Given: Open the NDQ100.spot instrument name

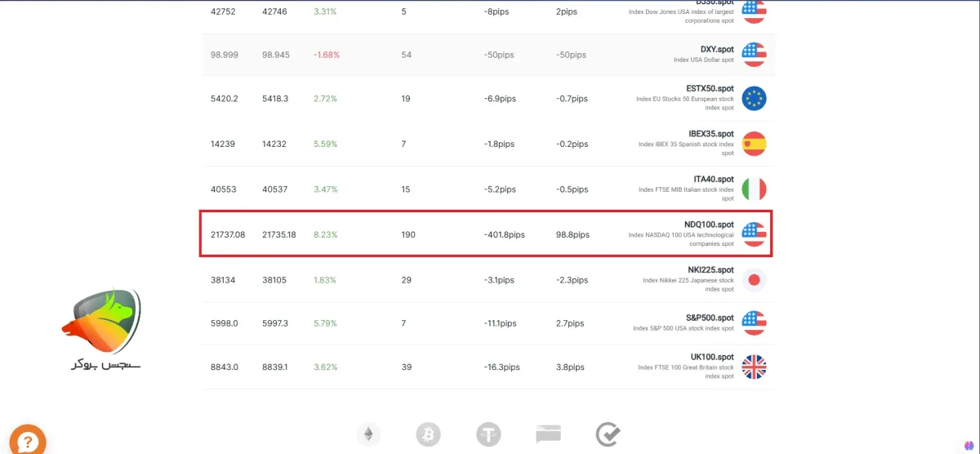Looking at the screenshot, I should pyautogui.click(x=709, y=225).
